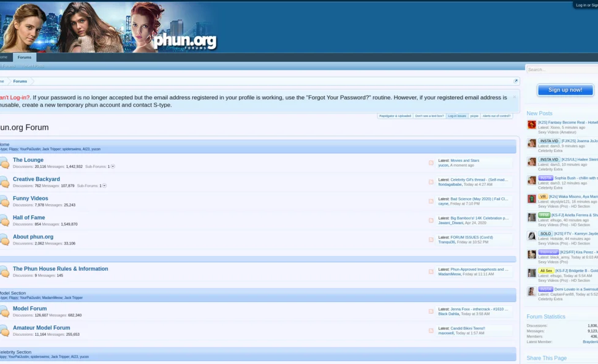This screenshot has width=598, height=364.
Task: Click RSS feed icon for Creative Backyard
Action: click(x=431, y=182)
